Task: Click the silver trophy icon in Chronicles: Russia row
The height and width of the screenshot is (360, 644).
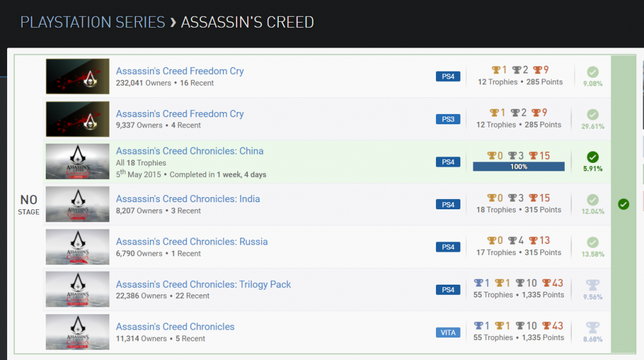Action: coord(513,241)
